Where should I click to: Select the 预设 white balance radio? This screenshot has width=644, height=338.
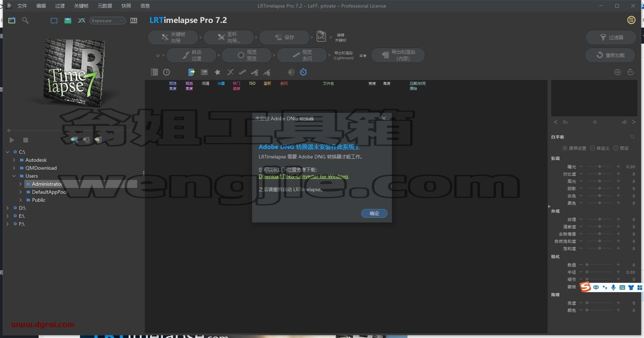click(616, 148)
